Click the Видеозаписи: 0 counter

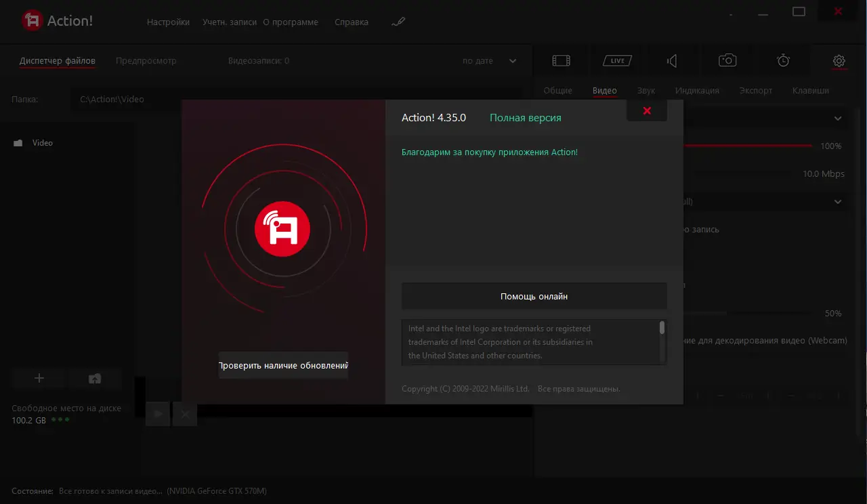point(259,61)
